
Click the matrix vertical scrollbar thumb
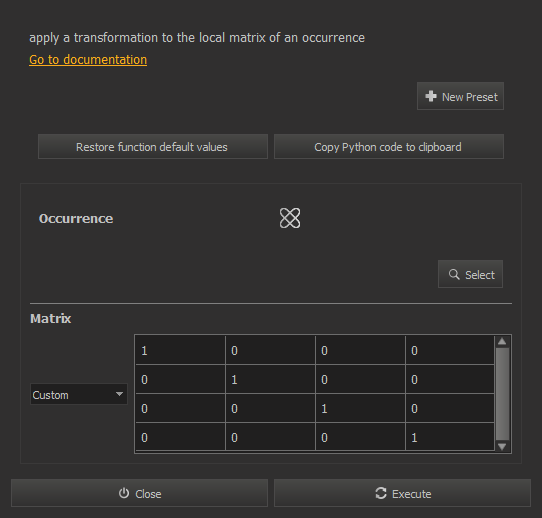[x=502, y=394]
